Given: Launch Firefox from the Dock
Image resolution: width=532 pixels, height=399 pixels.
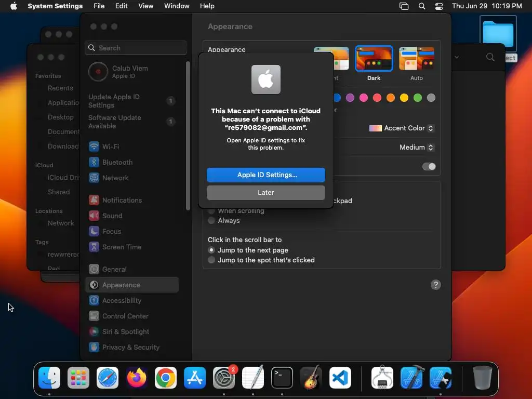Looking at the screenshot, I should coord(137,378).
